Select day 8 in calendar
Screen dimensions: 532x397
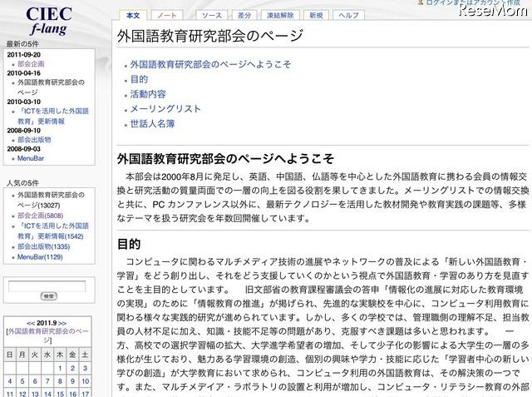coord(60,381)
